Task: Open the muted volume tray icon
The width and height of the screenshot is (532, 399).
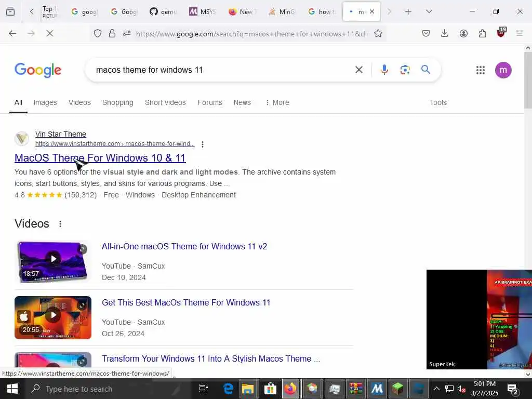Action: [x=461, y=389]
